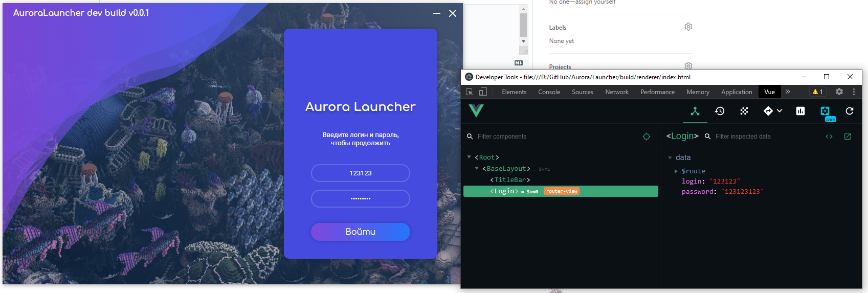The image size is (868, 293).
Task: Select the Vue tab in DevTools
Action: click(769, 92)
